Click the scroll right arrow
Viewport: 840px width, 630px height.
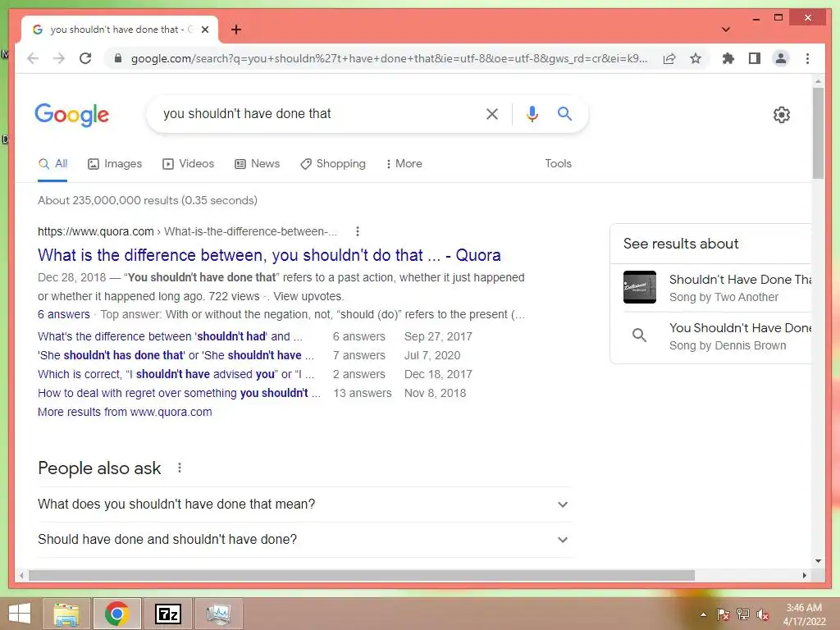click(x=804, y=575)
